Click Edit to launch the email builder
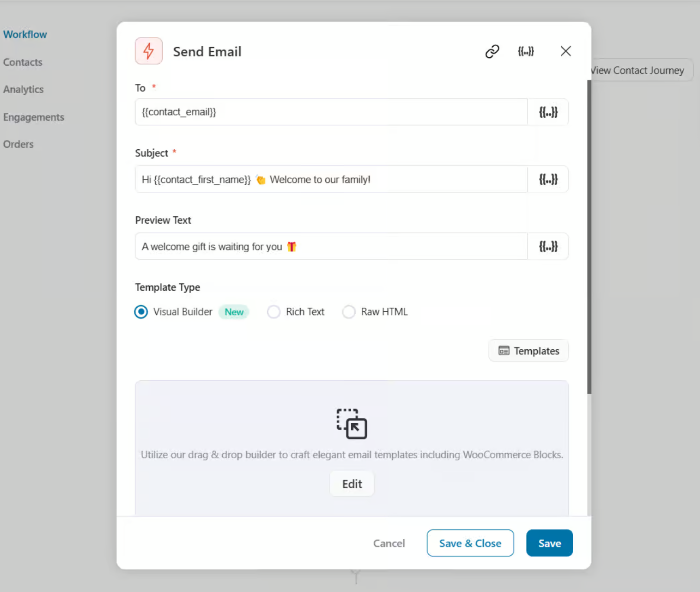Viewport: 700px width, 592px height. coord(351,483)
